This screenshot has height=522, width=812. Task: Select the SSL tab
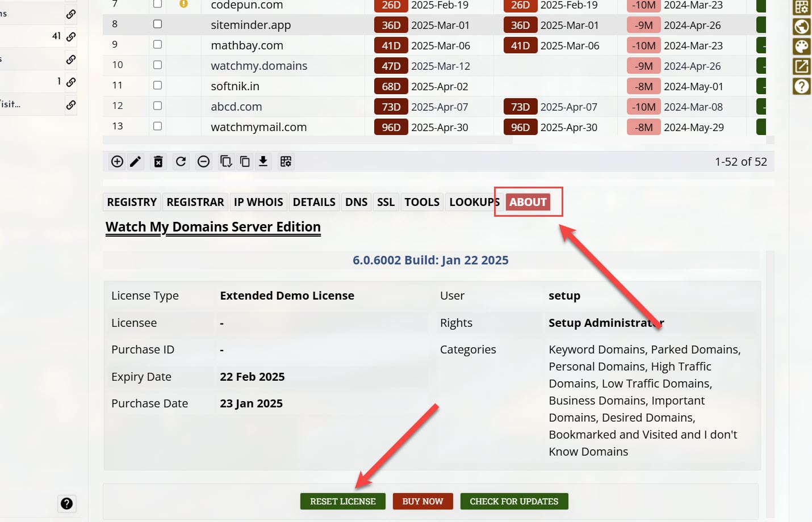[386, 202]
